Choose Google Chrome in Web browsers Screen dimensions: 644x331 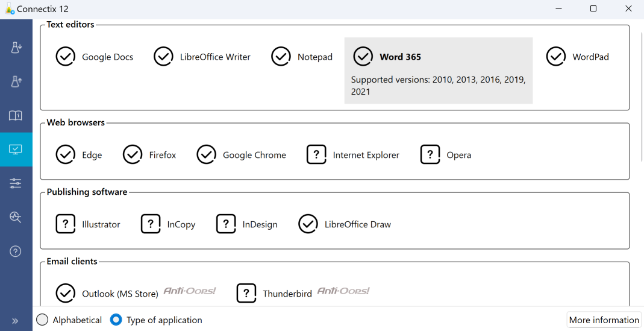pyautogui.click(x=254, y=156)
